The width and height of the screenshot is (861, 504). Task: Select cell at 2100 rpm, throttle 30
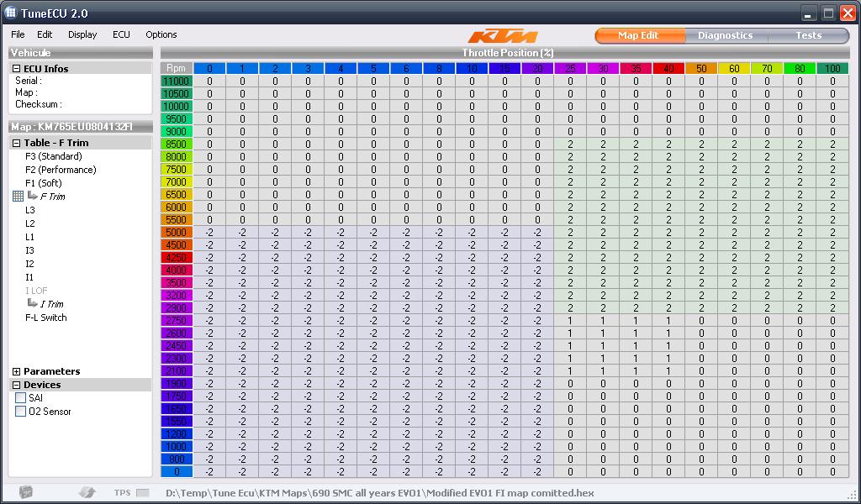coord(603,370)
